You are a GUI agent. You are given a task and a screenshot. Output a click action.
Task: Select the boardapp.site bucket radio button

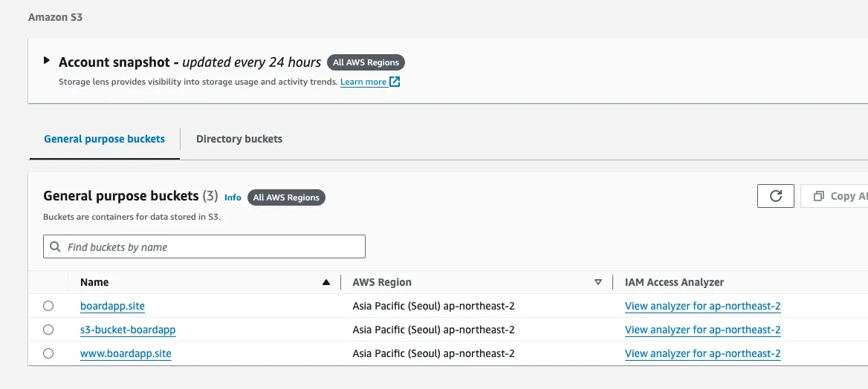point(48,306)
